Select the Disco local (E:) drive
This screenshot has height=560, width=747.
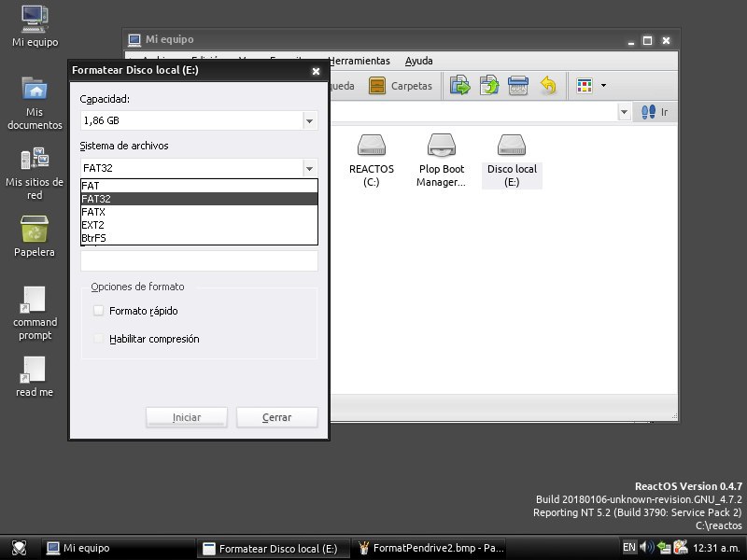pyautogui.click(x=512, y=161)
